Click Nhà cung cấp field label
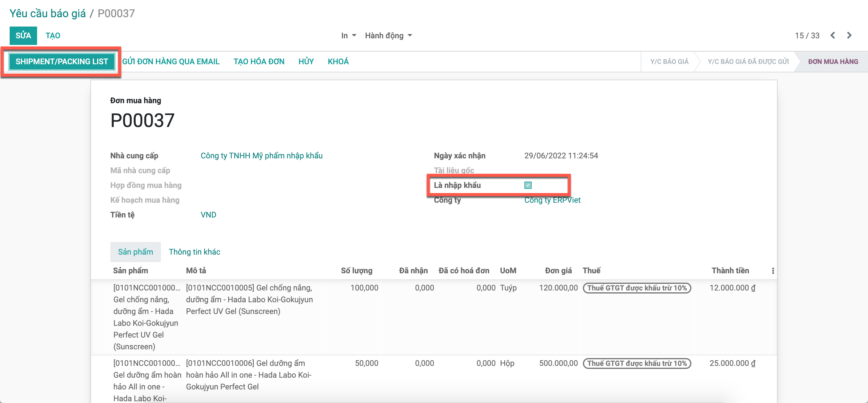The image size is (868, 403). click(x=134, y=156)
